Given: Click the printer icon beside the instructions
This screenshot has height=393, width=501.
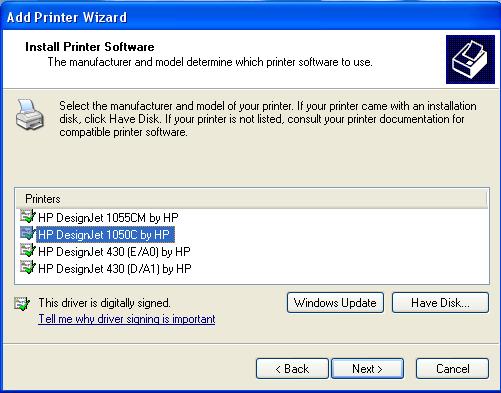Looking at the screenshot, I should [x=30, y=114].
